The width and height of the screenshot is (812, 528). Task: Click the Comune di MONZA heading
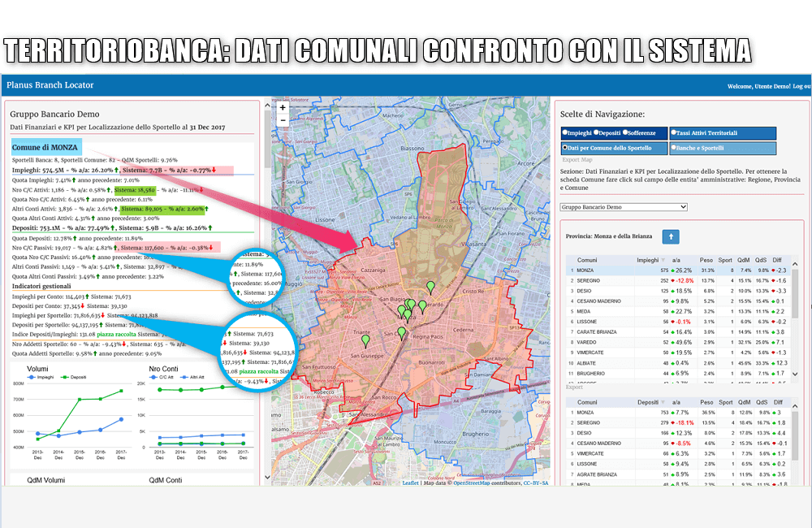[x=45, y=148]
